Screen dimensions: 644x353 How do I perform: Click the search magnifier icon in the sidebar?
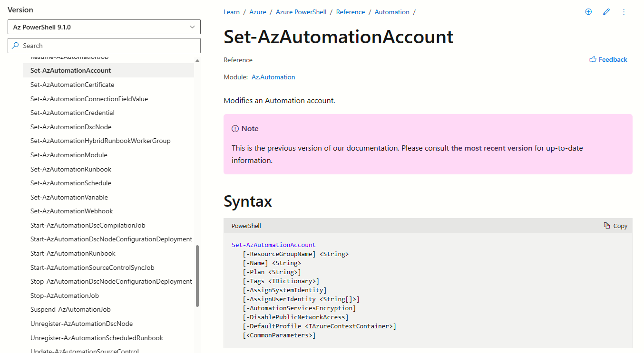pyautogui.click(x=17, y=45)
